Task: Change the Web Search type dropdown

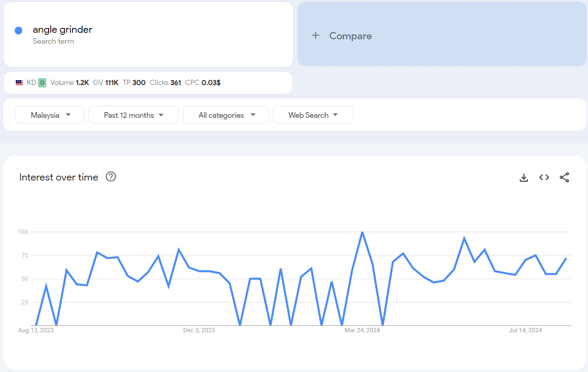Action: 313,115
